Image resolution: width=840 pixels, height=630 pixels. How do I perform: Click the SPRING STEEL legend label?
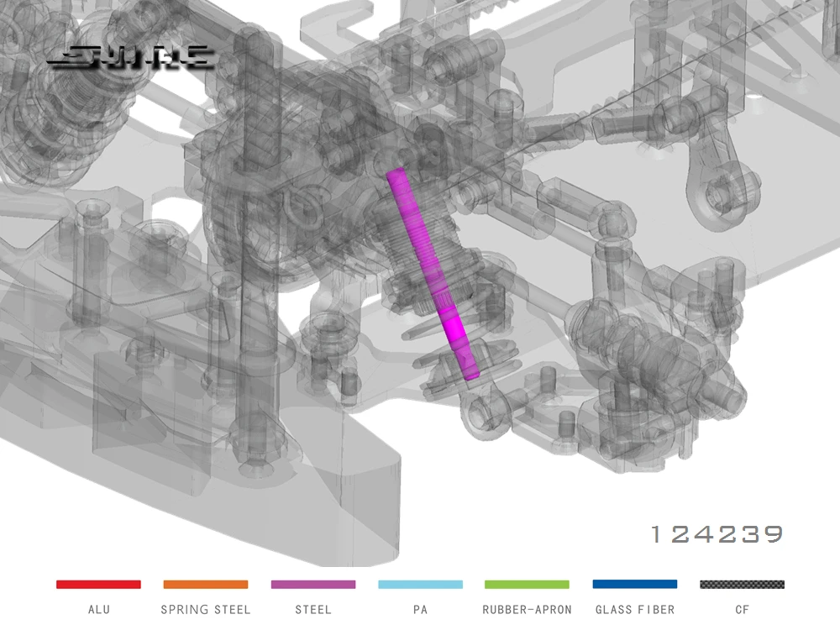pos(206,610)
